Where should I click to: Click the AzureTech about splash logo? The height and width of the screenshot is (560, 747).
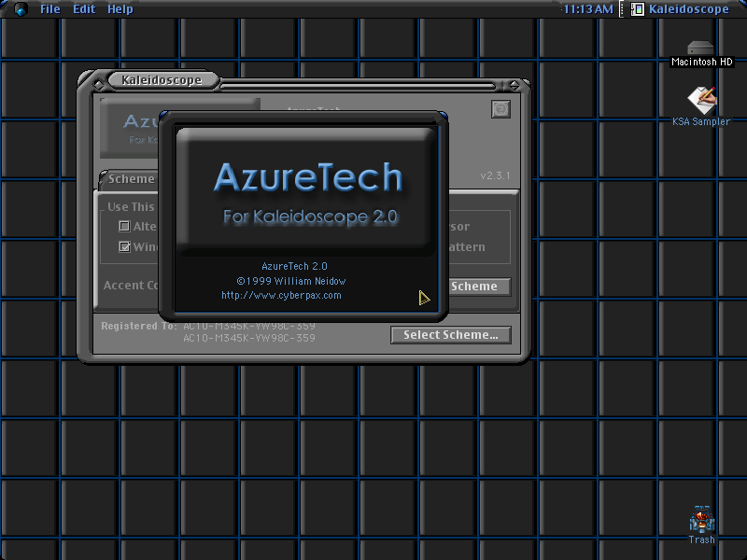point(308,190)
